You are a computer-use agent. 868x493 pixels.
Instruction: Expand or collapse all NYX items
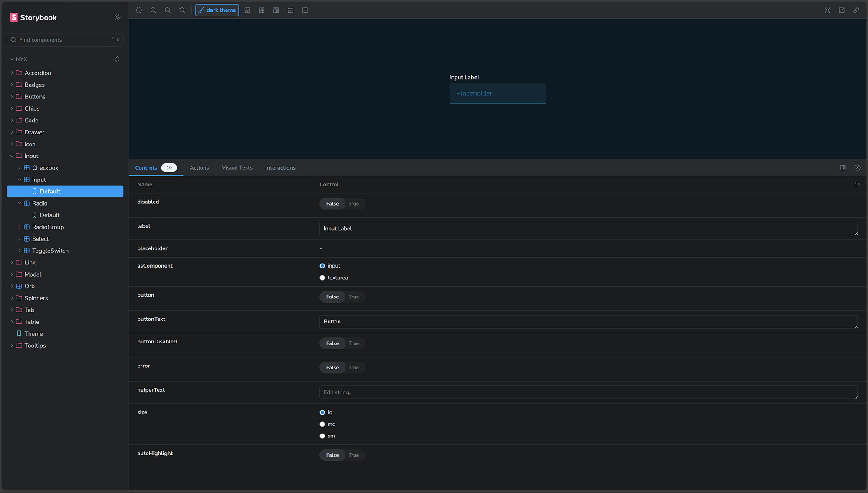pos(117,59)
